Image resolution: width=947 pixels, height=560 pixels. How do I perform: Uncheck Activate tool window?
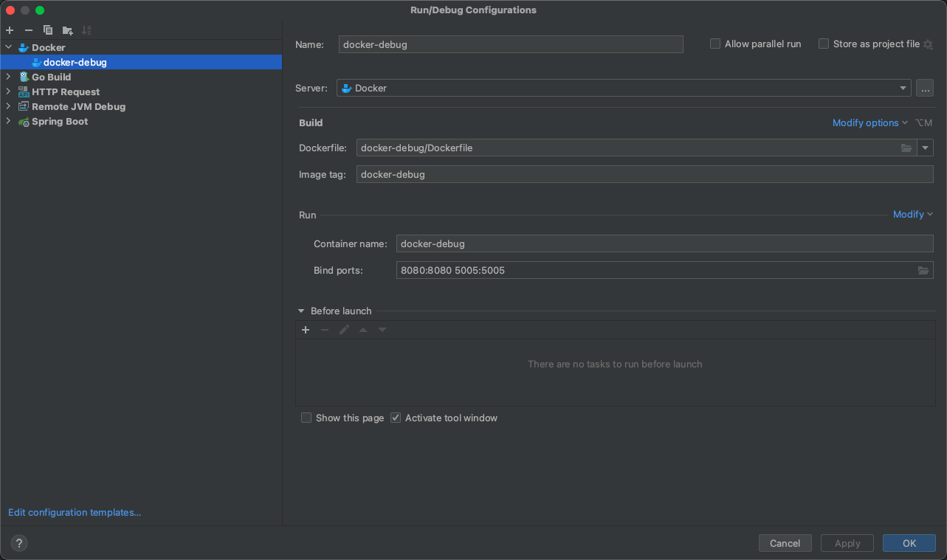pyautogui.click(x=396, y=418)
